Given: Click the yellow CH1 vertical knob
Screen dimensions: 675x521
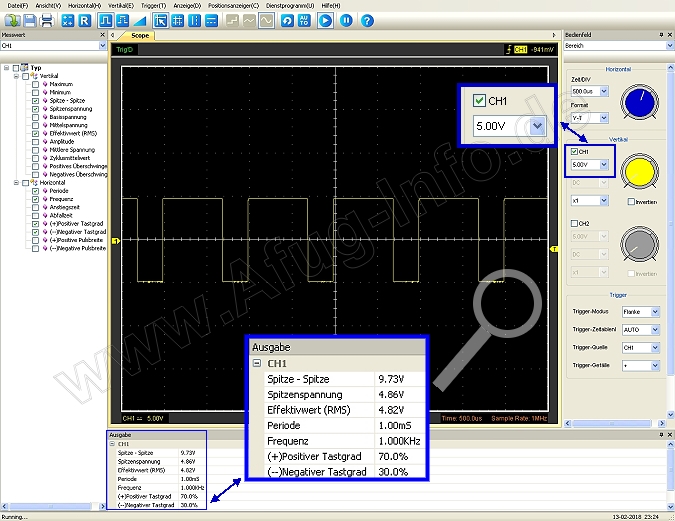Looking at the screenshot, I should (x=639, y=171).
